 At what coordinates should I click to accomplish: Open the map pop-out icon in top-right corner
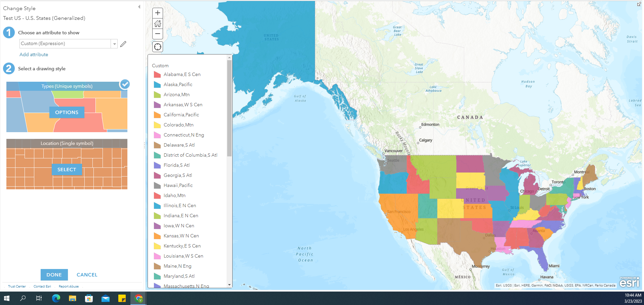tap(639, 4)
